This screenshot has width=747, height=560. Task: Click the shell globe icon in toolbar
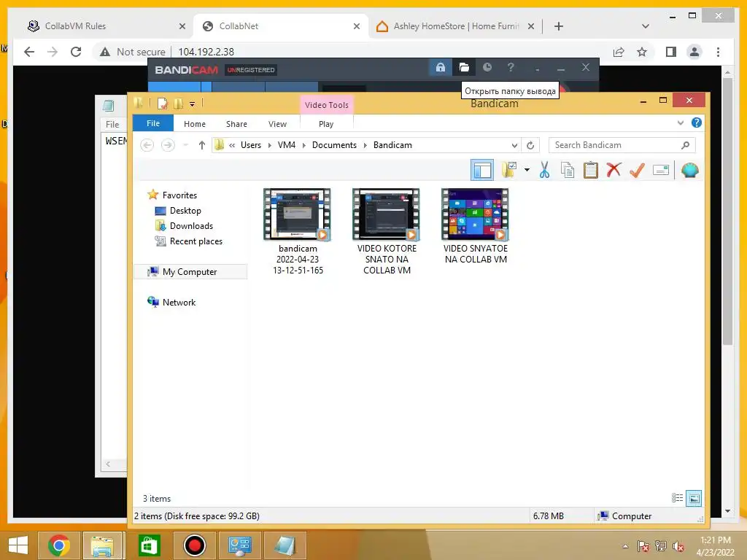tap(690, 170)
